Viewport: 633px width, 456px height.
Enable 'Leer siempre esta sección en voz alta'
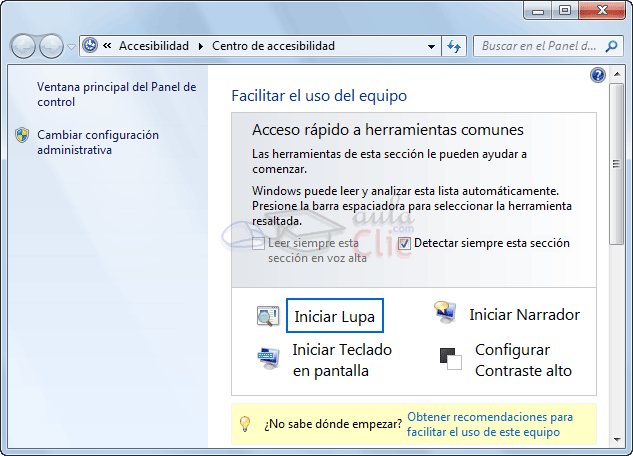[259, 243]
